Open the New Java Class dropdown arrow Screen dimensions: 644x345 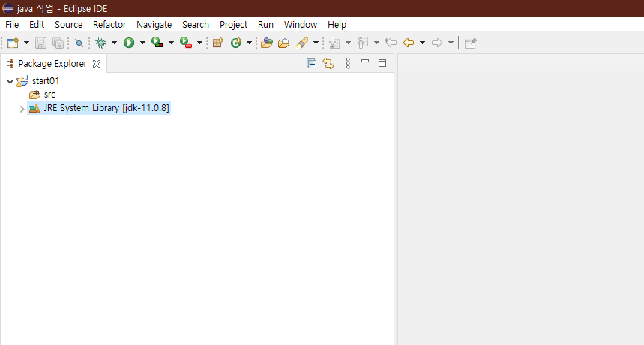tap(249, 43)
